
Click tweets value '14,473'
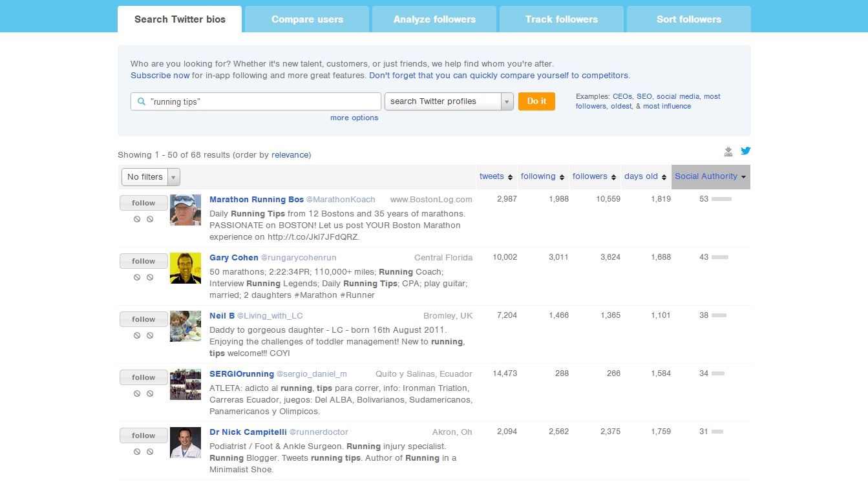505,373
